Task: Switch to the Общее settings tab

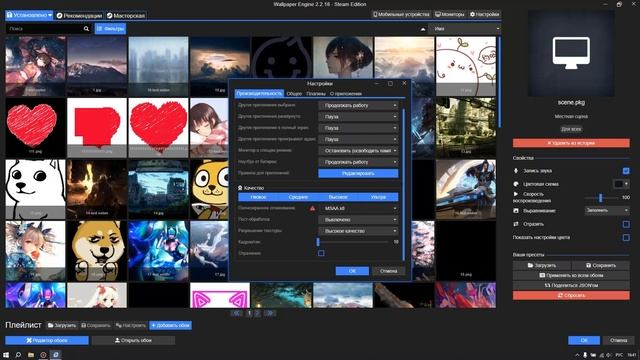Action: pos(294,93)
